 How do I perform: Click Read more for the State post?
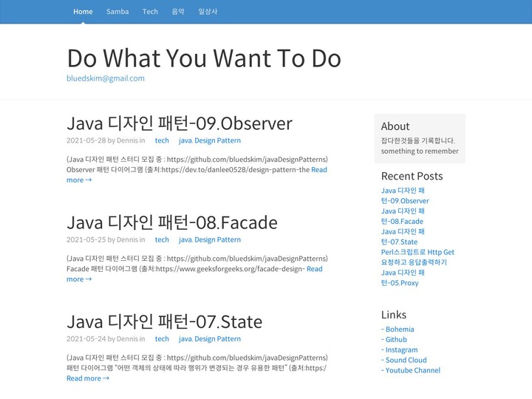(88, 378)
